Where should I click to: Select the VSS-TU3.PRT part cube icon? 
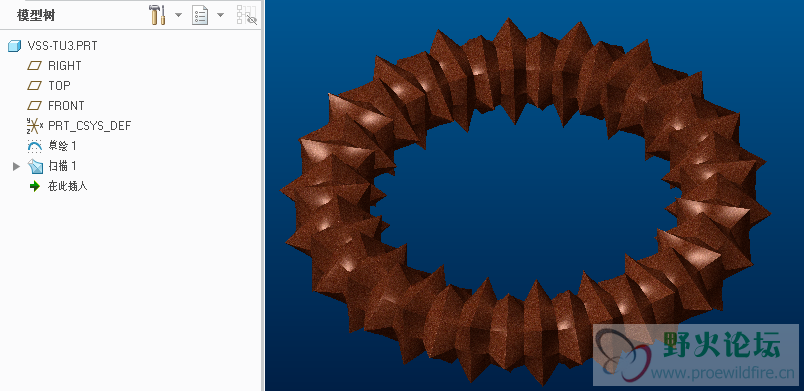(x=14, y=46)
